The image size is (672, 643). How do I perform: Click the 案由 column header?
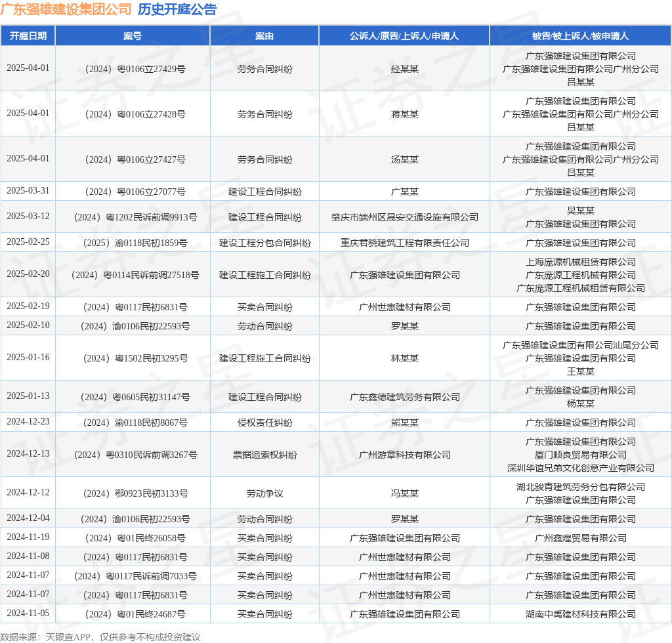click(264, 36)
